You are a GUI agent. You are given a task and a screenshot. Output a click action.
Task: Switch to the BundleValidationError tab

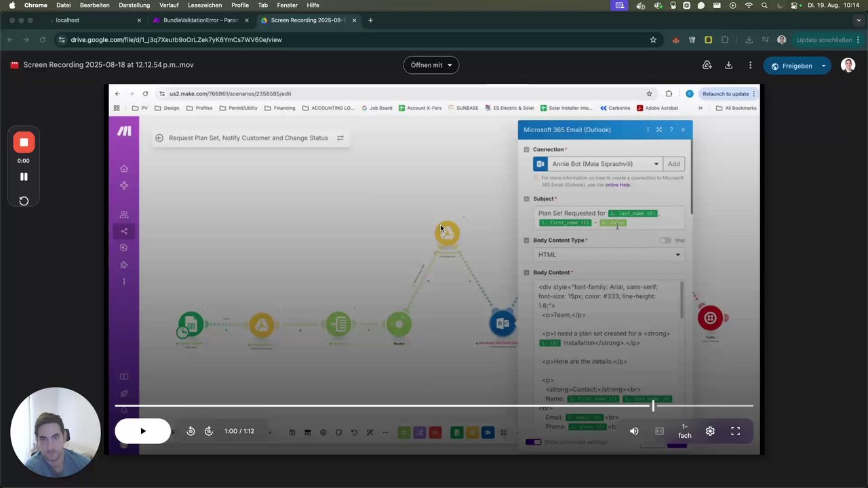[201, 20]
